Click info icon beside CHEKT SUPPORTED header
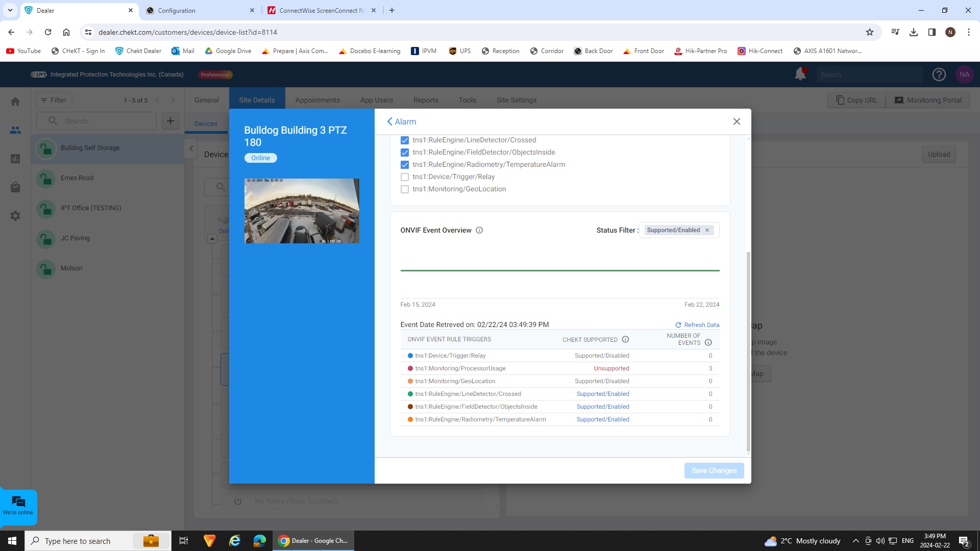The width and height of the screenshot is (980, 551). pyautogui.click(x=625, y=339)
